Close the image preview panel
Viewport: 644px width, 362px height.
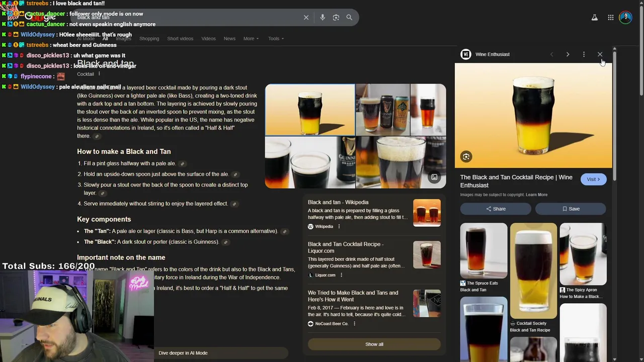click(x=600, y=54)
